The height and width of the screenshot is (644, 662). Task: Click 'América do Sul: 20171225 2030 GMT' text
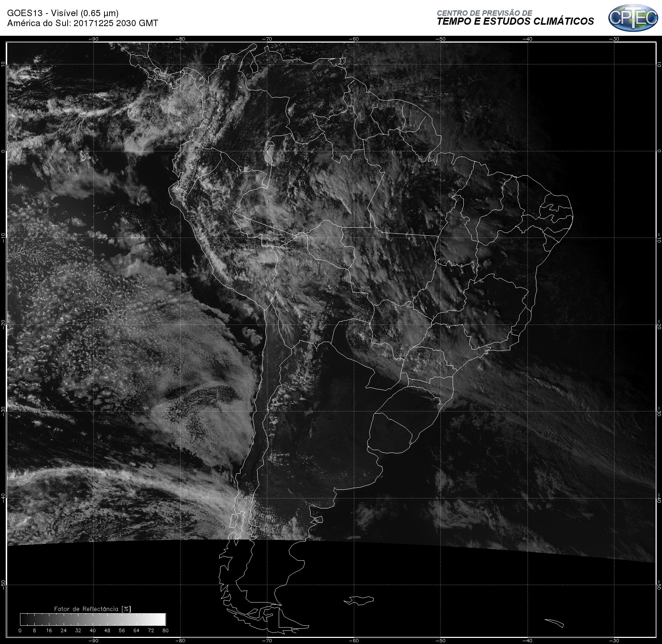click(83, 23)
